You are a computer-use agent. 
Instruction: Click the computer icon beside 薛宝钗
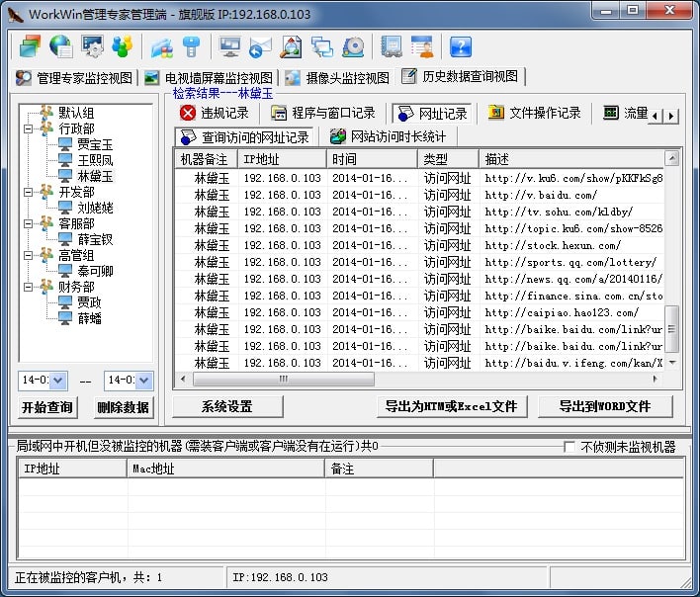65,239
